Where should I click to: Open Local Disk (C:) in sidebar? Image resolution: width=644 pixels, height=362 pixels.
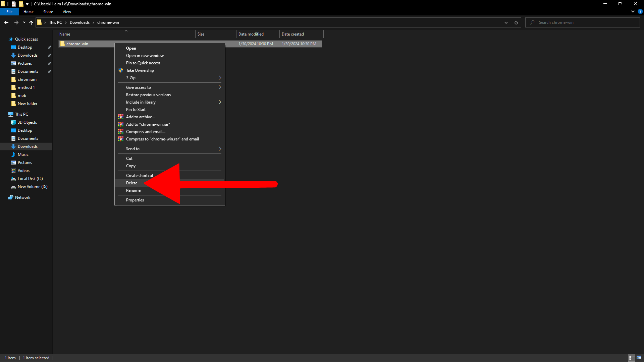[x=30, y=179]
